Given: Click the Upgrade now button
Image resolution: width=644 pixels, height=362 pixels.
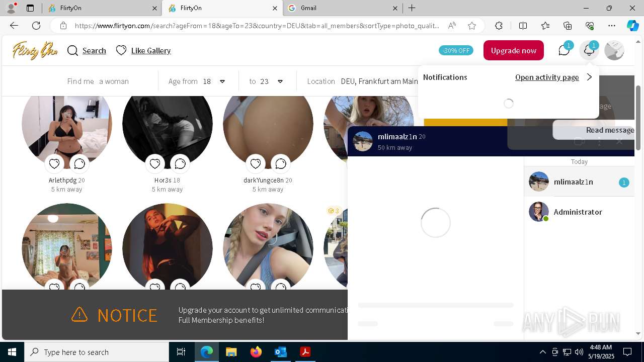Looking at the screenshot, I should pyautogui.click(x=514, y=50).
